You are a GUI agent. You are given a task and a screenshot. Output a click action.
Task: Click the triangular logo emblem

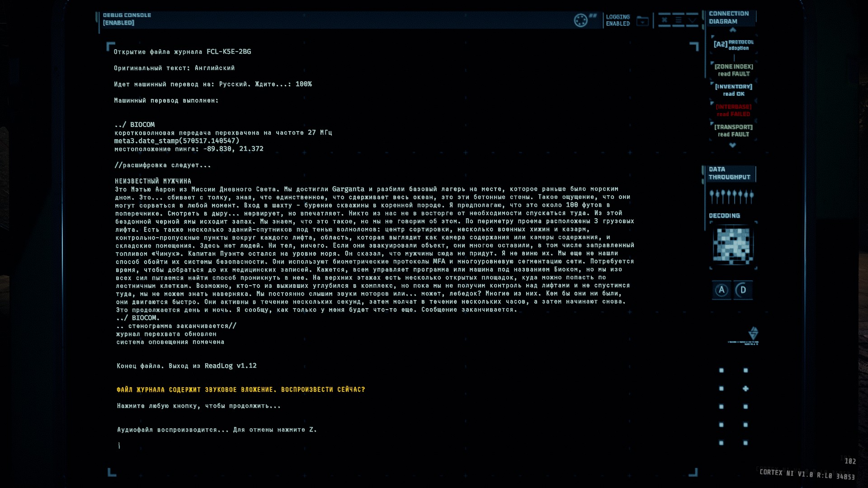753,333
